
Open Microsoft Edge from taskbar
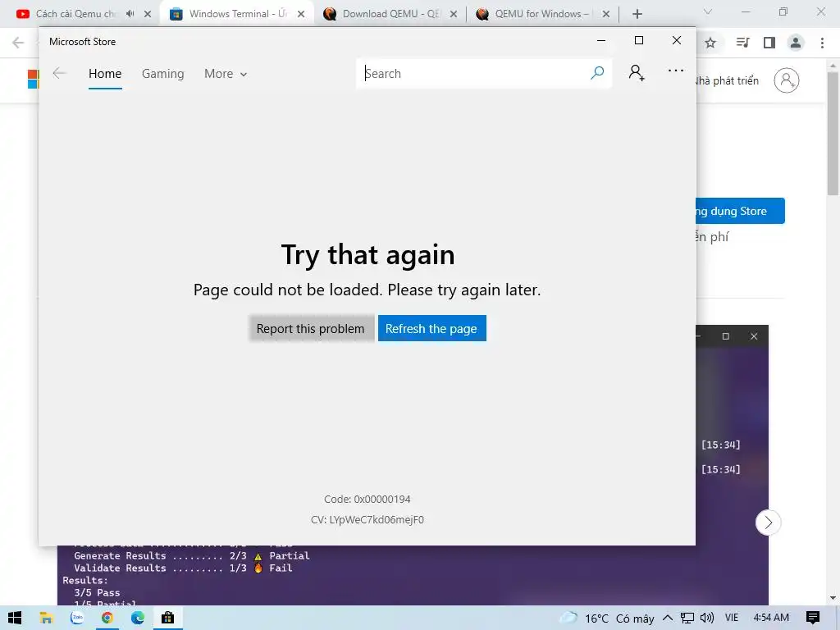(138, 619)
